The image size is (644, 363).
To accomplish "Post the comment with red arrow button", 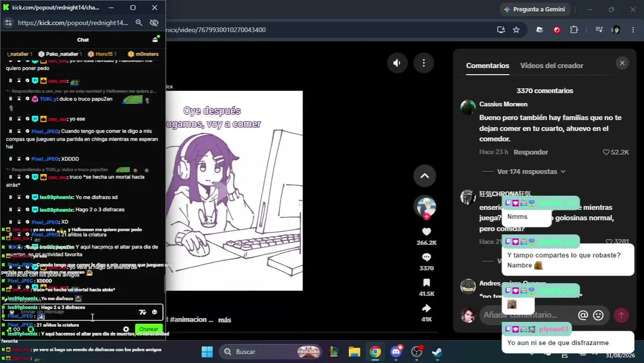I will coord(621,316).
